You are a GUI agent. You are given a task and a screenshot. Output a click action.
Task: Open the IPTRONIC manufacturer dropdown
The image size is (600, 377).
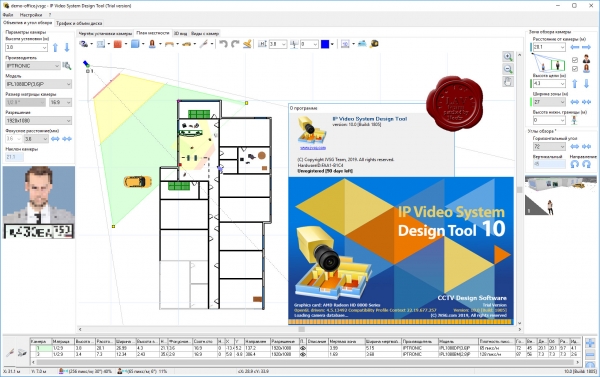(x=33, y=66)
